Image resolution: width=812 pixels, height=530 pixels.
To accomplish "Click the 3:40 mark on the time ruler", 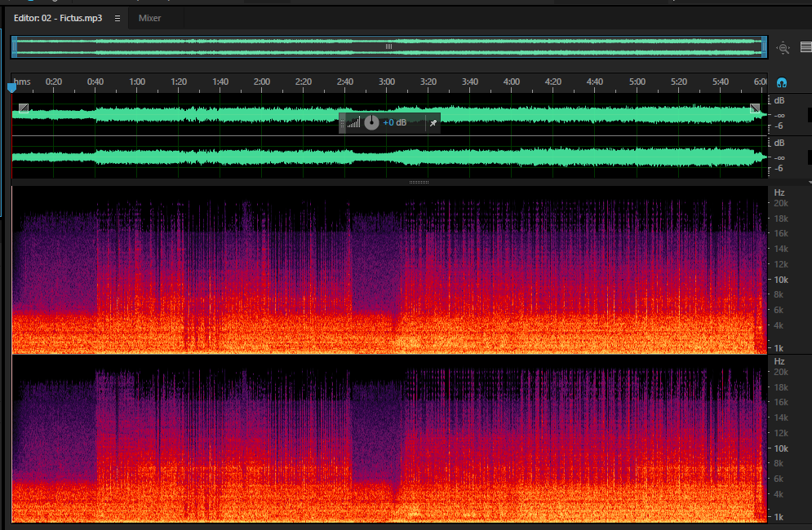I will [470, 82].
